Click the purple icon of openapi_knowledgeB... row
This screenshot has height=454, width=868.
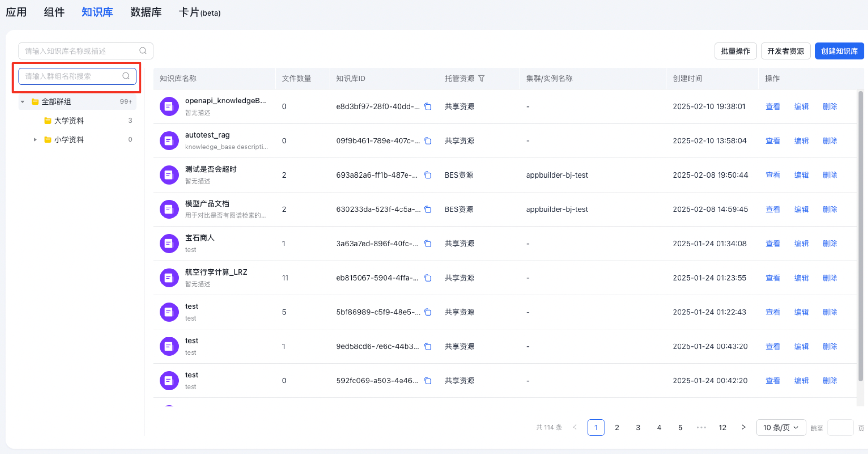point(169,106)
